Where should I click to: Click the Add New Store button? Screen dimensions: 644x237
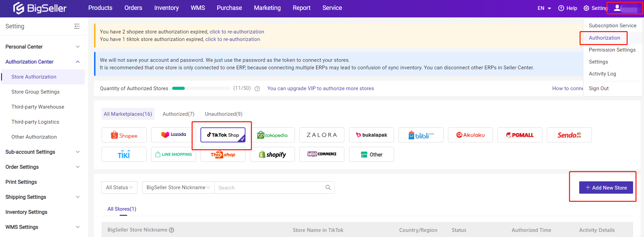point(606,187)
